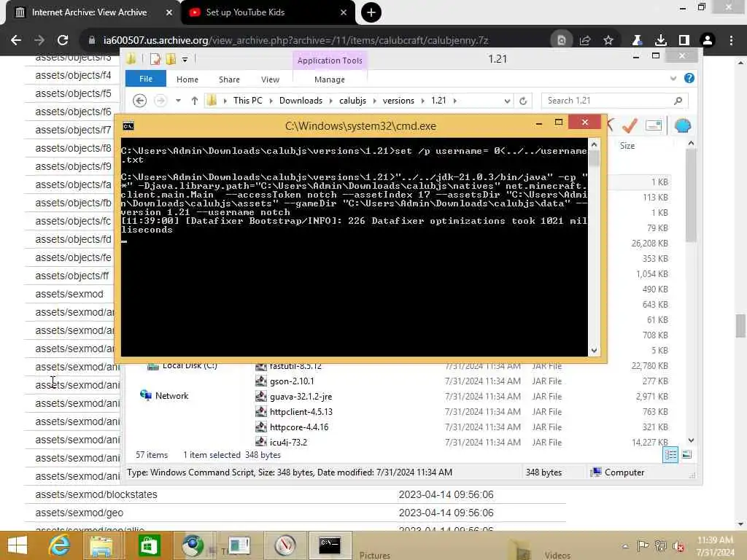Click the taskbar clock showing 11:39 AM

[x=715, y=546]
